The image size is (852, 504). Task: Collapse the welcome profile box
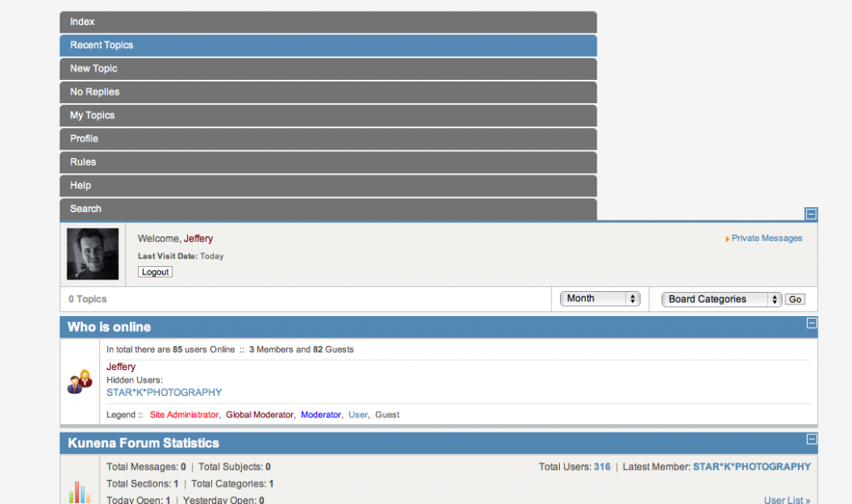coord(811,214)
